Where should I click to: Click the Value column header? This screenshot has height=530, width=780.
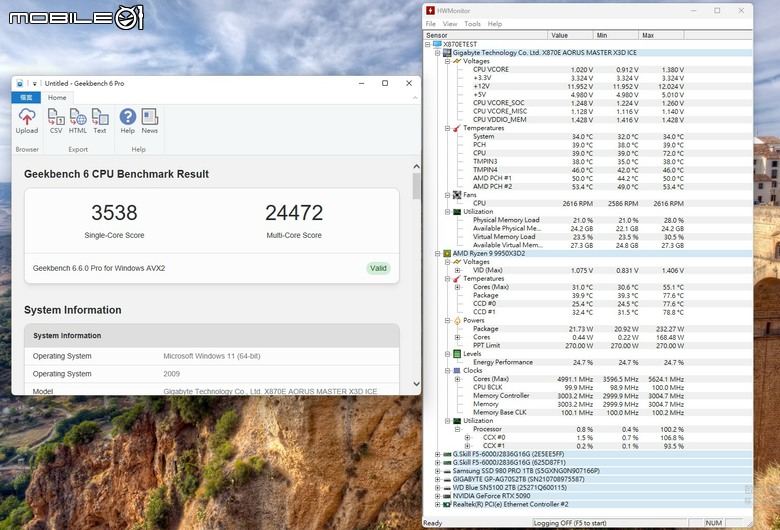571,35
